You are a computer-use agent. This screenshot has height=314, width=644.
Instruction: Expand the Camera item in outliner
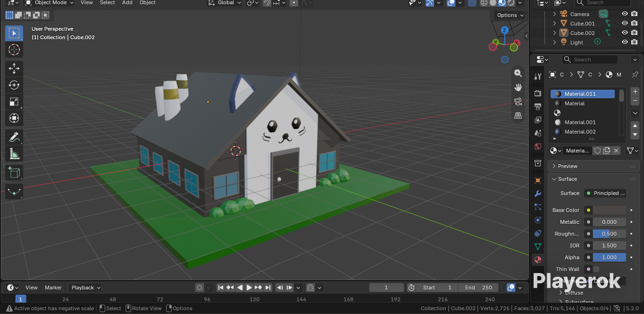554,14
